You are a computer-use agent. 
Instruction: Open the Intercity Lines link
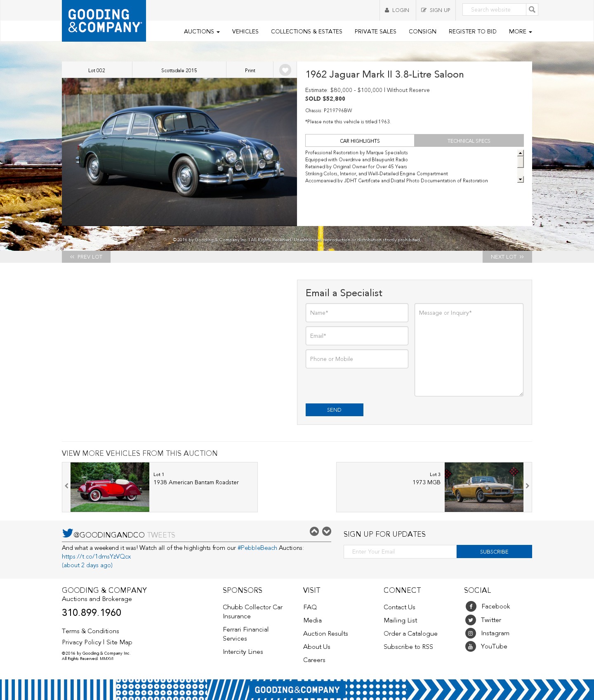point(243,652)
